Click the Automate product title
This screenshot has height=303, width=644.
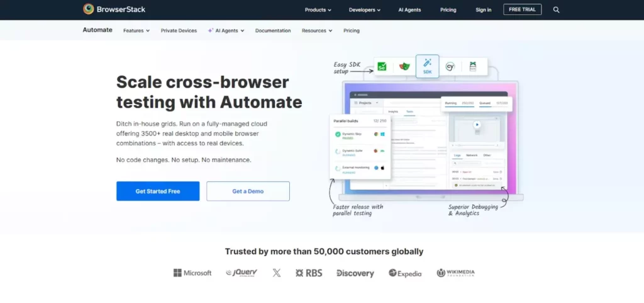(x=97, y=30)
